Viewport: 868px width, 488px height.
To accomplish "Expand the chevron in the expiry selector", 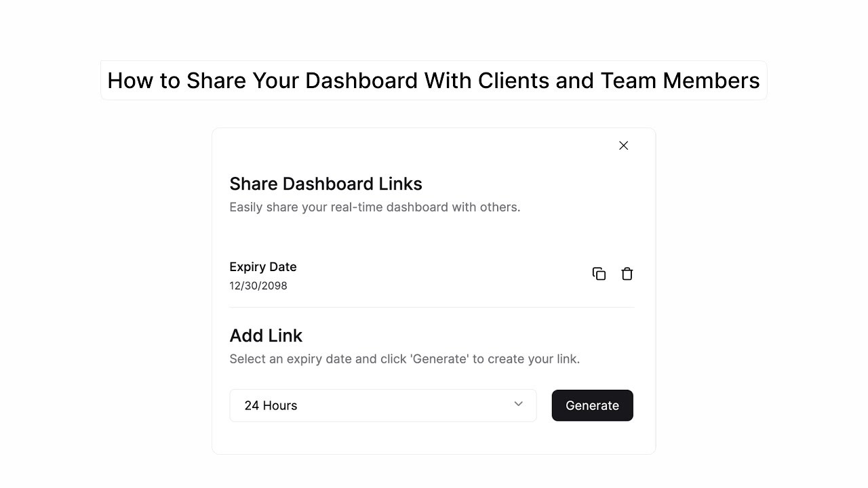I will (519, 404).
